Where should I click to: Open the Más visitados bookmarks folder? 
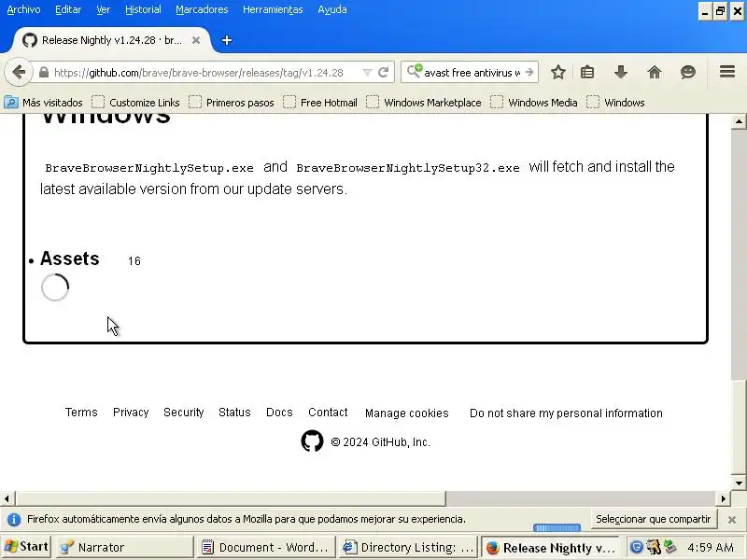pyautogui.click(x=43, y=103)
